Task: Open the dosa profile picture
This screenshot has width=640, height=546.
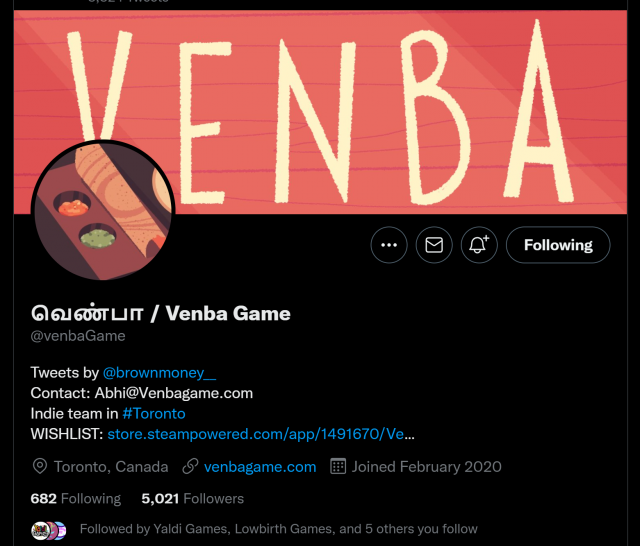Action: click(103, 211)
